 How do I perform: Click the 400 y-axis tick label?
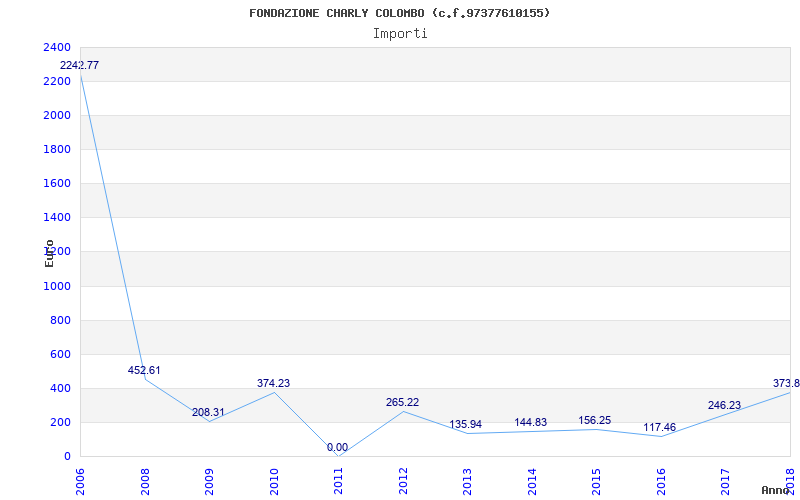tap(61, 389)
